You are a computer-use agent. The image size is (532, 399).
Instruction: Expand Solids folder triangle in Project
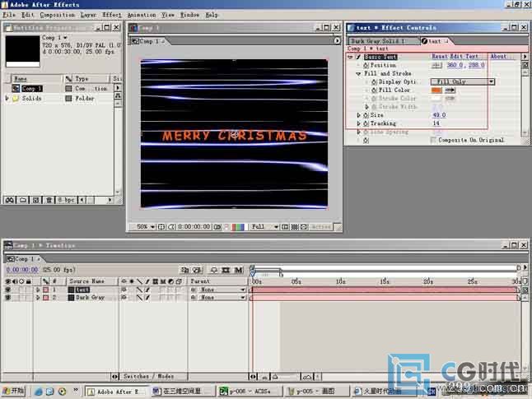point(7,98)
